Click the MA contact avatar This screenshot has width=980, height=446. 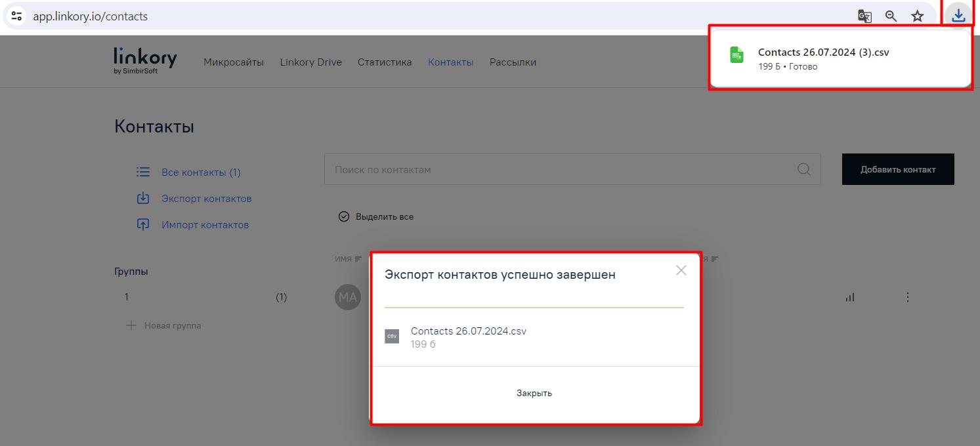pos(348,296)
